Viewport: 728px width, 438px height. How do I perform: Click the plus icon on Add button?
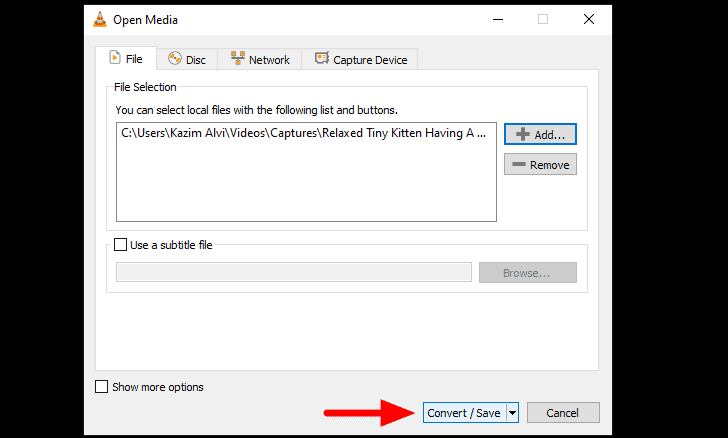pyautogui.click(x=523, y=134)
